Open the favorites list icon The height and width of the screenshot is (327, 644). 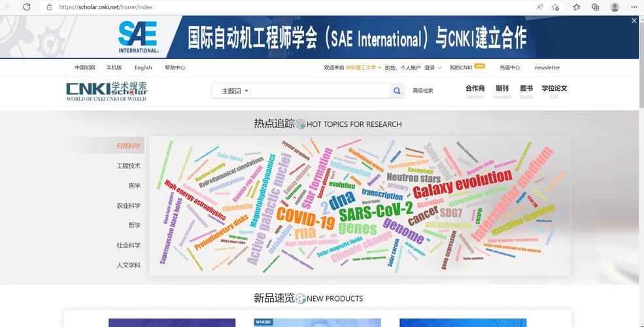pos(577,7)
